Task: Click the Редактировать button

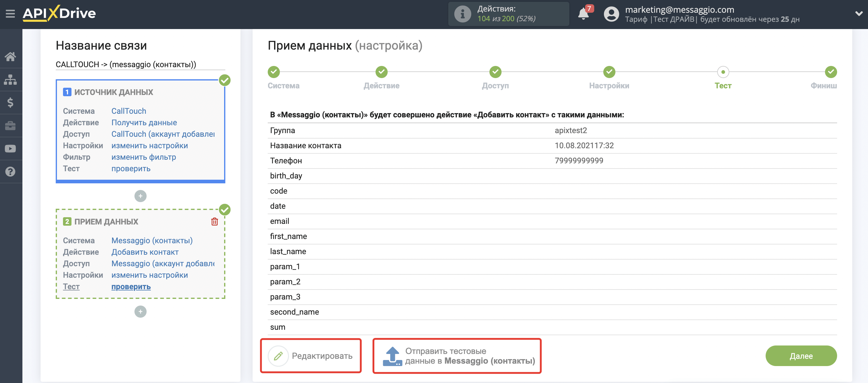Action: click(x=311, y=356)
